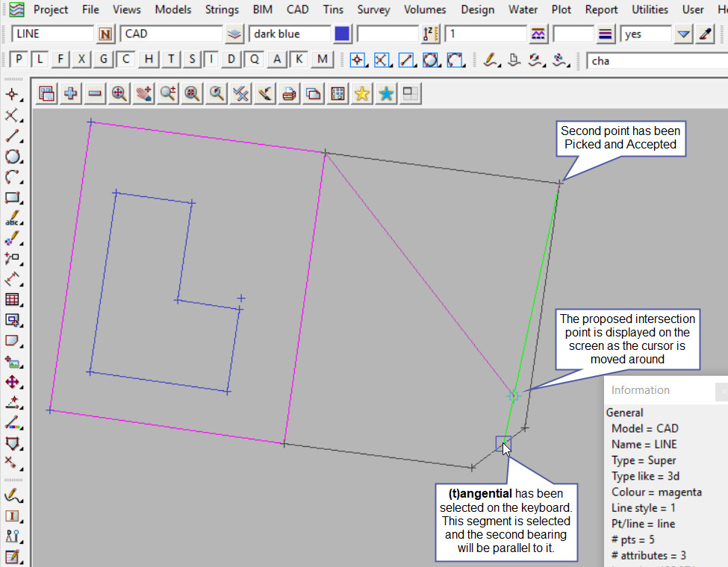This screenshot has height=567, width=728.
Task: Select the rectangle drawing tool
Action: coord(12,198)
